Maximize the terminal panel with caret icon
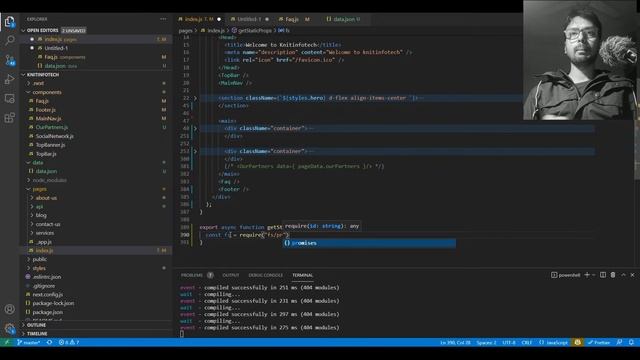640x360 pixels. click(623, 275)
